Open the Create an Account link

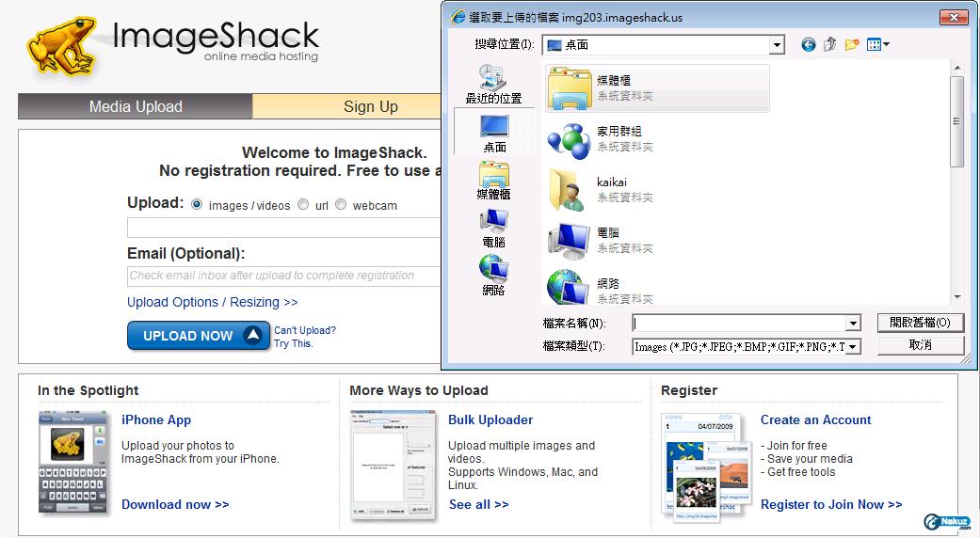pos(815,420)
